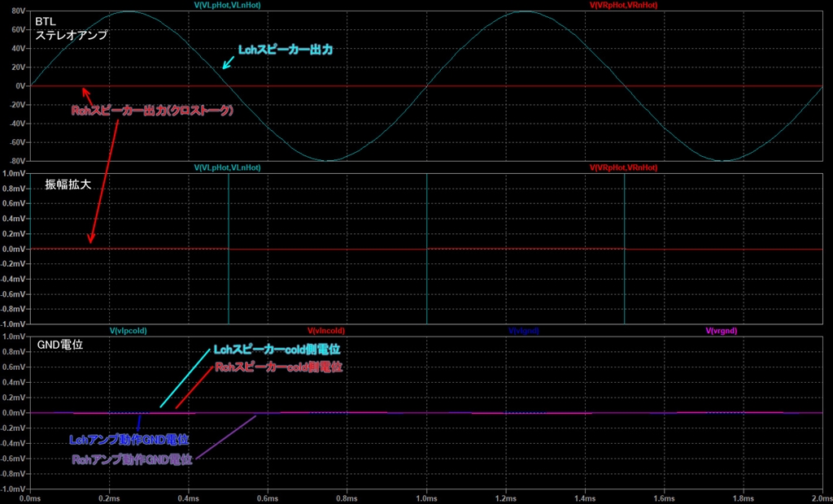
Task: Click the Lchアンプ動作GND電位 annotation text
Action: (129, 441)
